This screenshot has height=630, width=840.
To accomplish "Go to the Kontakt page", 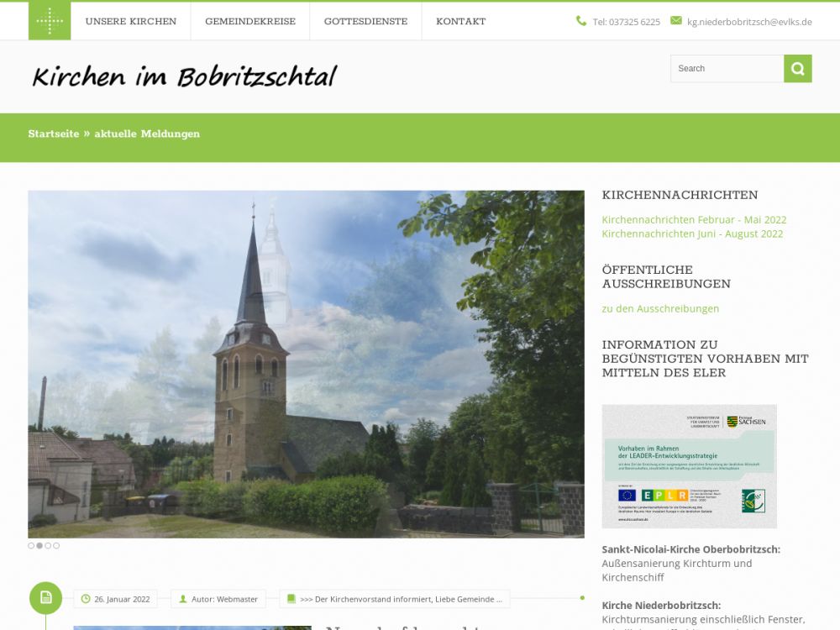I will (x=460, y=22).
